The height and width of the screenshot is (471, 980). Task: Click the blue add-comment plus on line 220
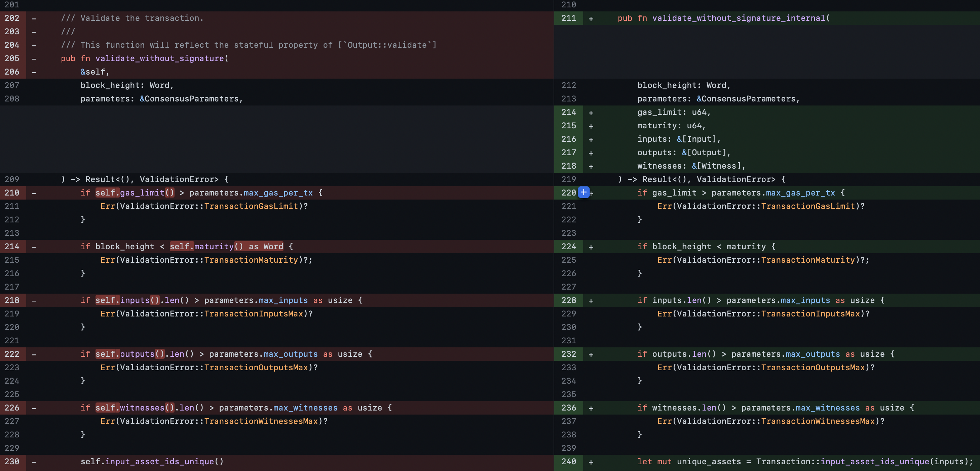tap(583, 192)
